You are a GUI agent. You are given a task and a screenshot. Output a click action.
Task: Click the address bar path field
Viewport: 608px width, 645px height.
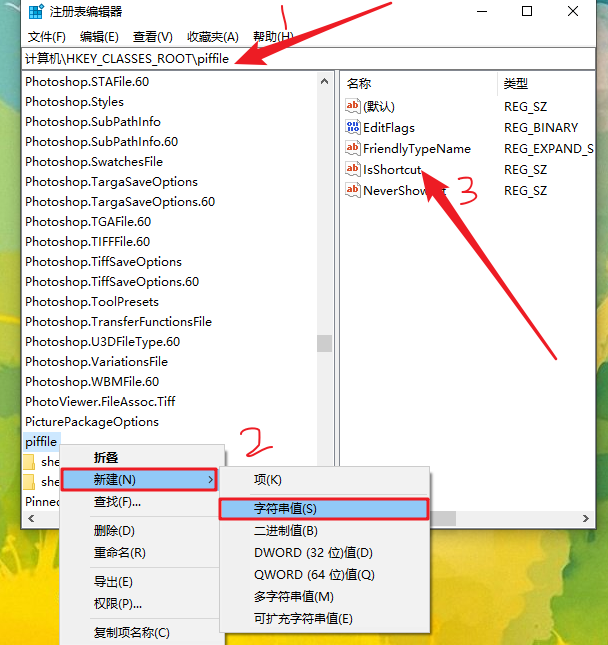300,60
